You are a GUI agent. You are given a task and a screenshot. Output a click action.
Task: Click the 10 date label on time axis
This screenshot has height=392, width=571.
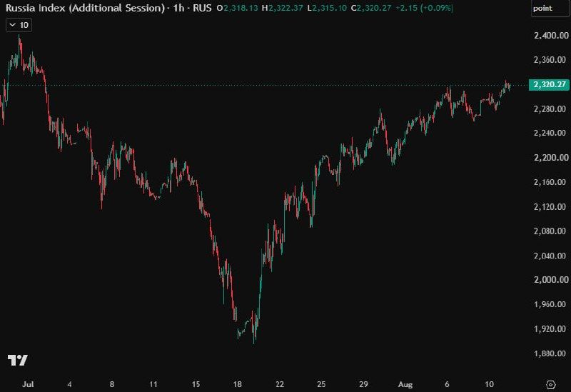point(489,384)
